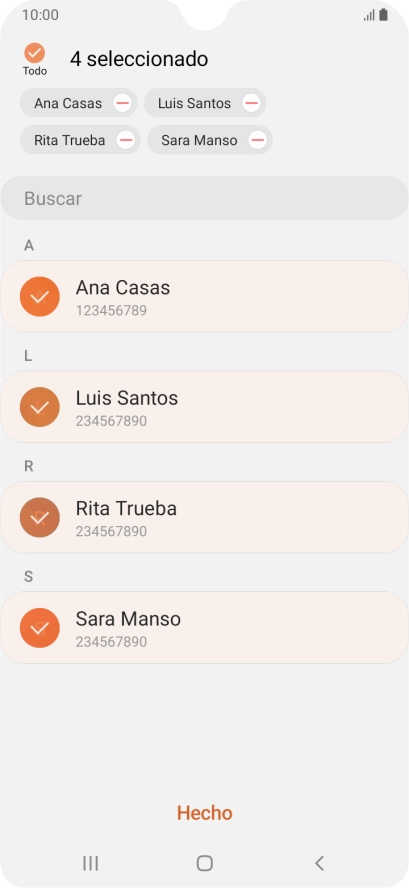Screen dimensions: 409x888
Task: Confirm selection with Hecho button
Action: (x=204, y=813)
